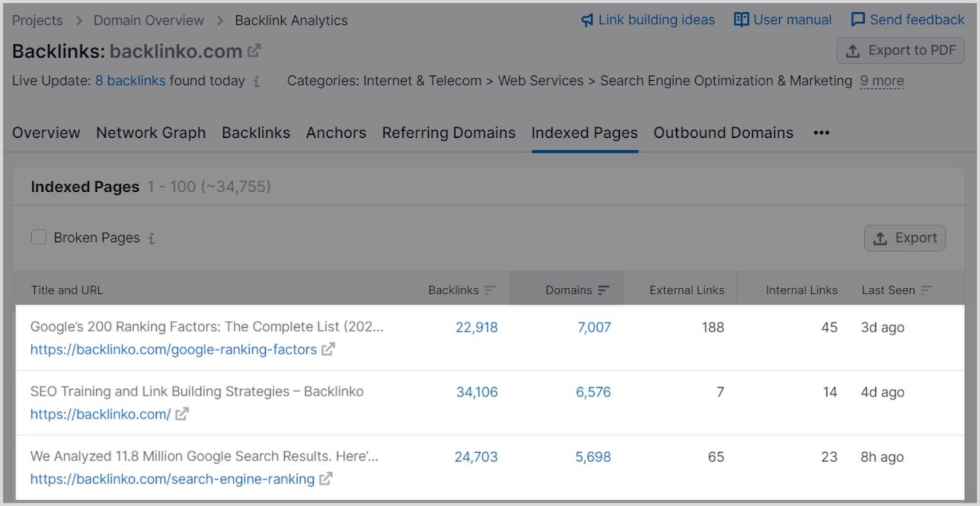Open external link icon for backlinko.com homepage URL
Screen dimensions: 980x506
point(181,414)
